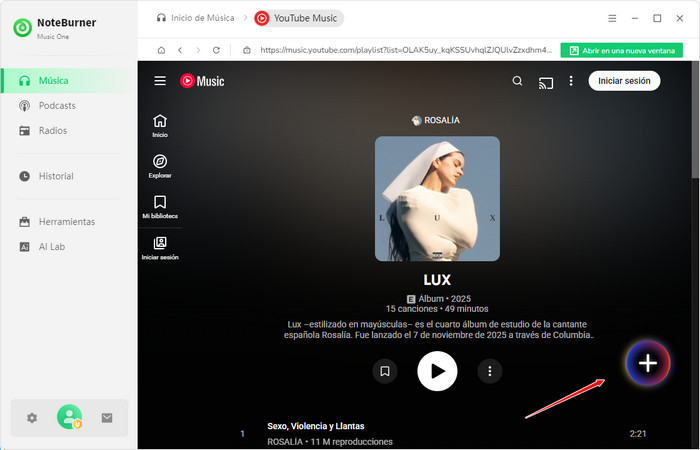Navigate forward with the right arrow
This screenshot has height=450, width=700.
[198, 50]
